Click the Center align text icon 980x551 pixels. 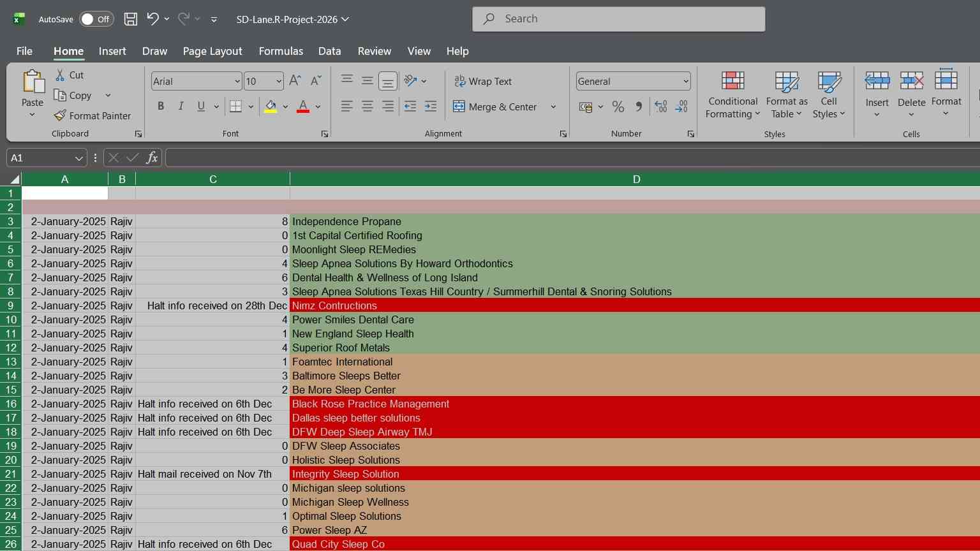[367, 107]
